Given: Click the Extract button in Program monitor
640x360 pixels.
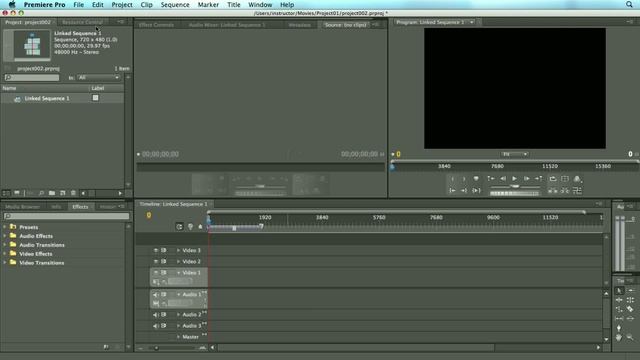Looking at the screenshot, I should click(x=565, y=191).
